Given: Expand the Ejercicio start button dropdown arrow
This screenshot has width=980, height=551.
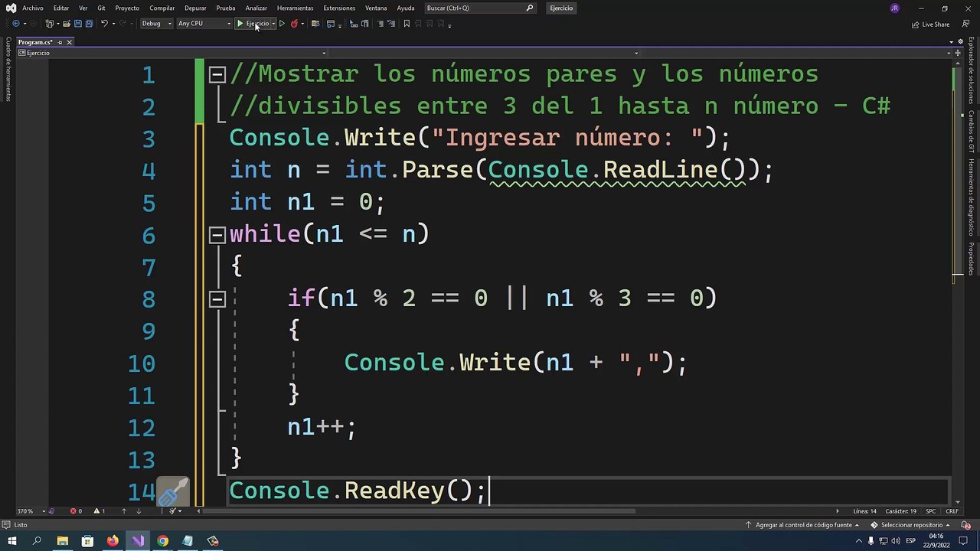Looking at the screenshot, I should click(x=273, y=24).
